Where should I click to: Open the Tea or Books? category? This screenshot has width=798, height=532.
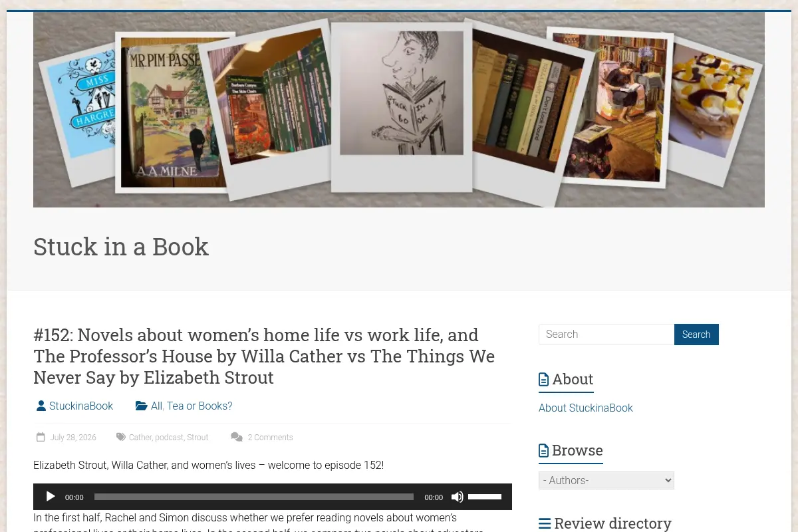pos(199,406)
